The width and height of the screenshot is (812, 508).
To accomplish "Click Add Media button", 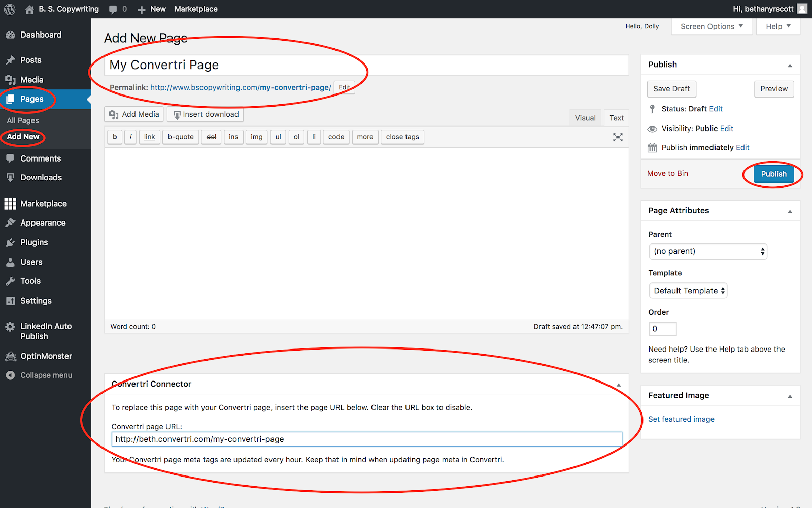I will [134, 114].
